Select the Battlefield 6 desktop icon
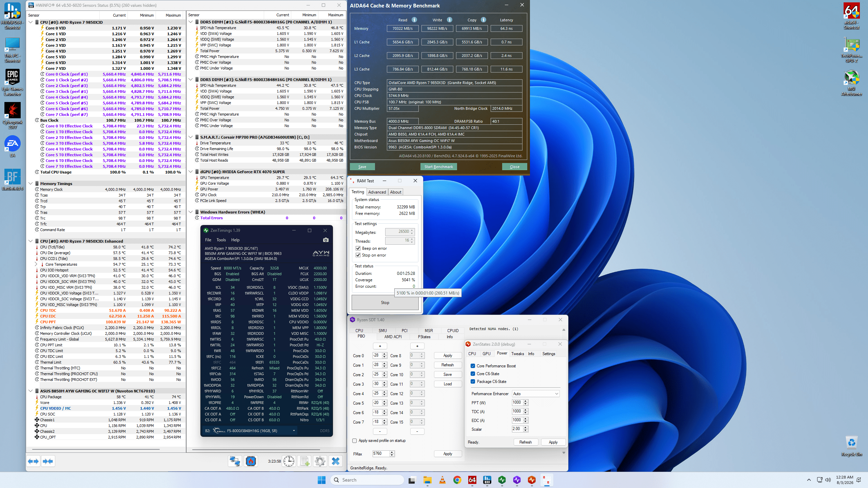This screenshot has width=868, height=488. coord(13,180)
